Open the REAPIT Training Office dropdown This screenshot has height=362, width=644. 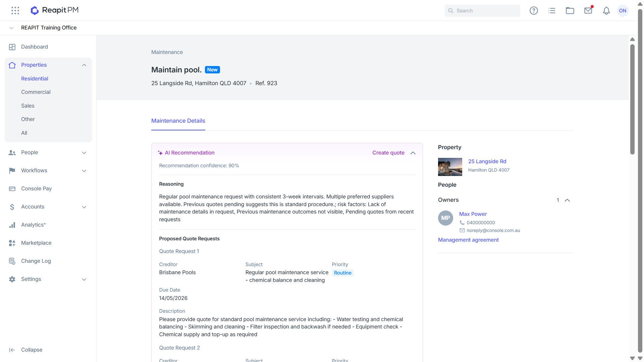(x=11, y=28)
